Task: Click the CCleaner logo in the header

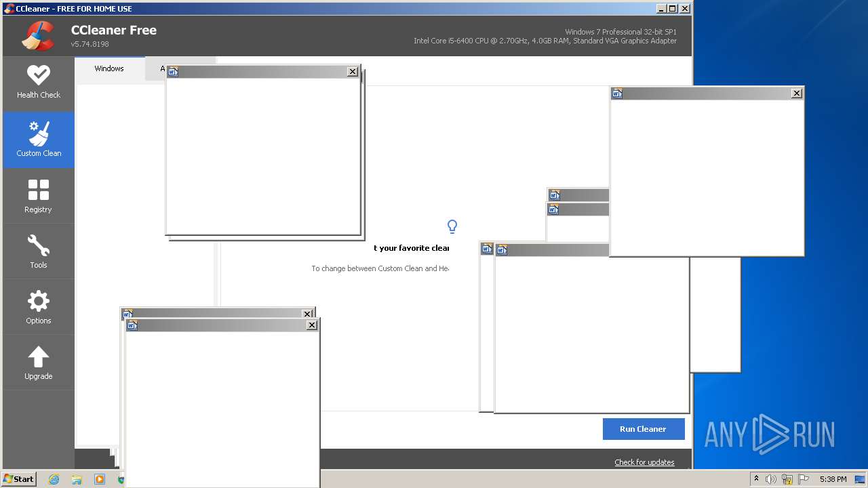Action: (38, 36)
